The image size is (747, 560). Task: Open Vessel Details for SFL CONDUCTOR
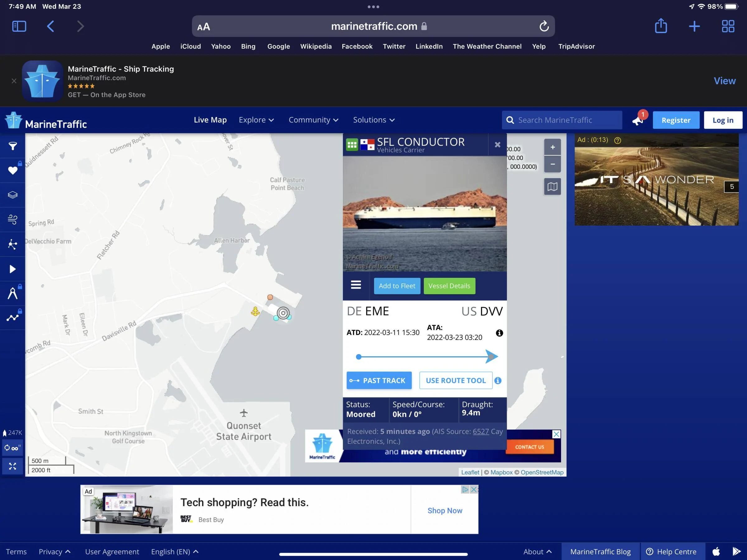(449, 286)
